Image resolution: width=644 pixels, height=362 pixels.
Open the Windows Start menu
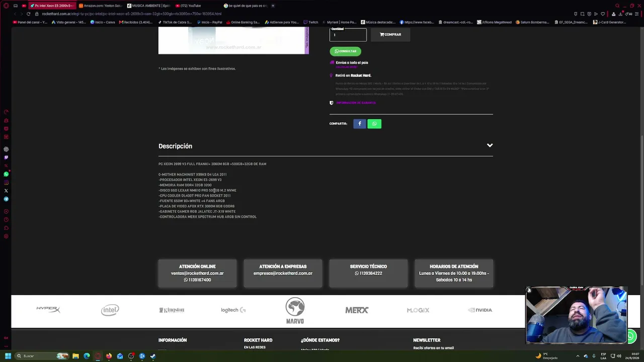(x=8, y=356)
